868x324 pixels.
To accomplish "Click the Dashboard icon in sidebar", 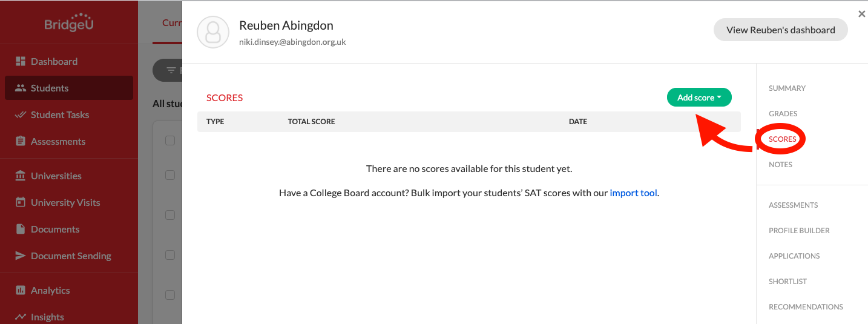I will (21, 61).
